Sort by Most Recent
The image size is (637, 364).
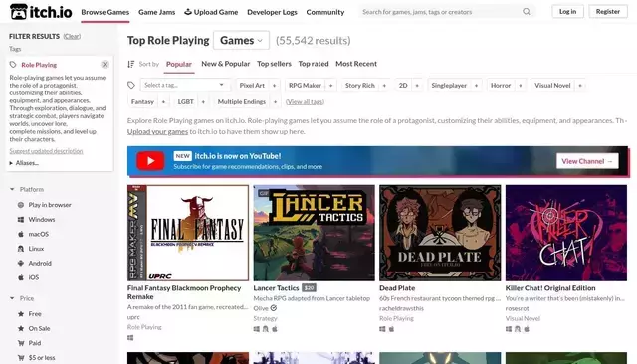pos(356,64)
